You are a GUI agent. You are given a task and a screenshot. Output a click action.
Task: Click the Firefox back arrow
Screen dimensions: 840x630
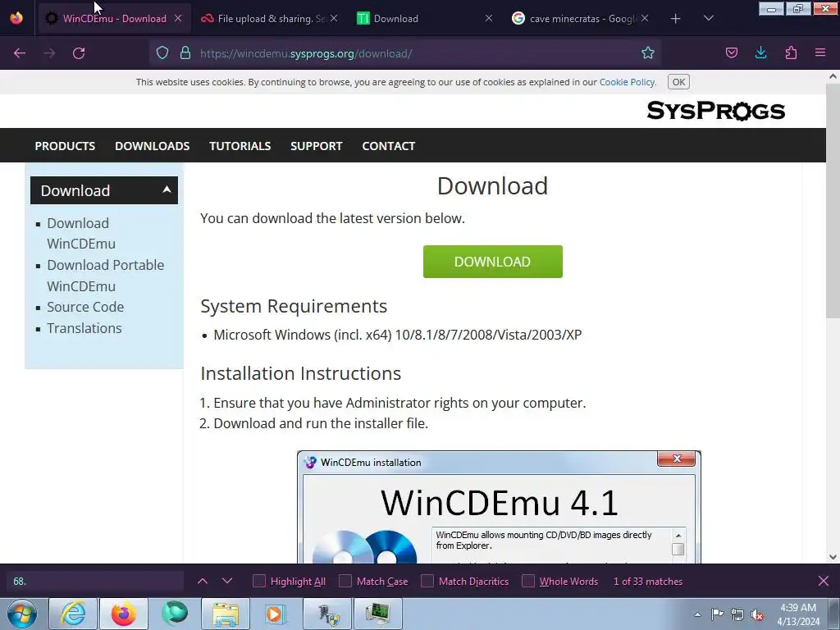click(x=20, y=53)
